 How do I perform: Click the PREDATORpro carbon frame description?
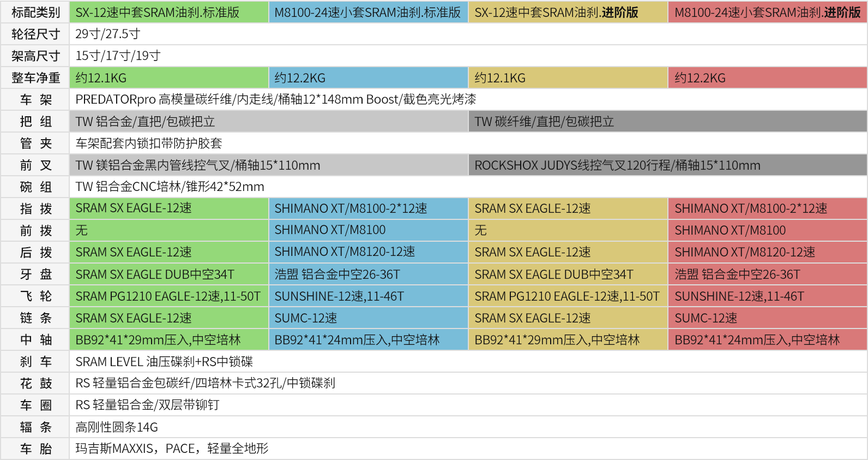[276, 99]
